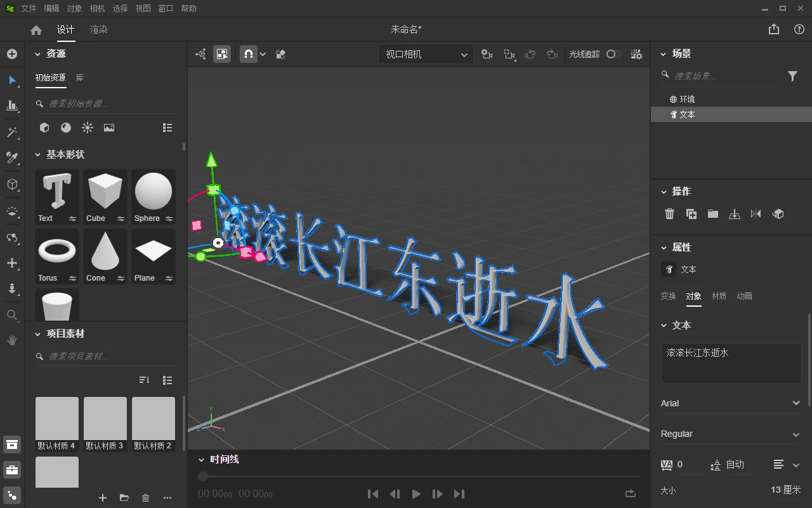Viewport: 812px width, 508px height.
Task: Toggle list view in 项目素材
Action: coord(167,380)
